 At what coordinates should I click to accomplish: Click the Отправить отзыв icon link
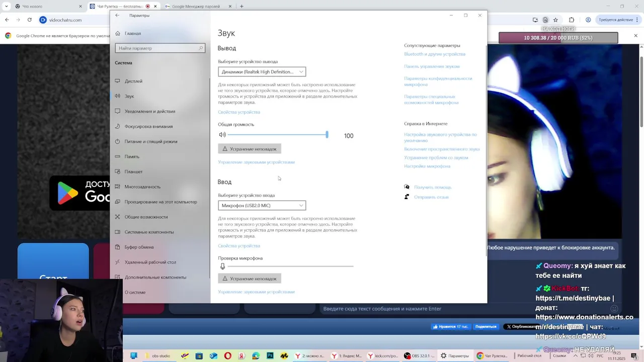407,197
